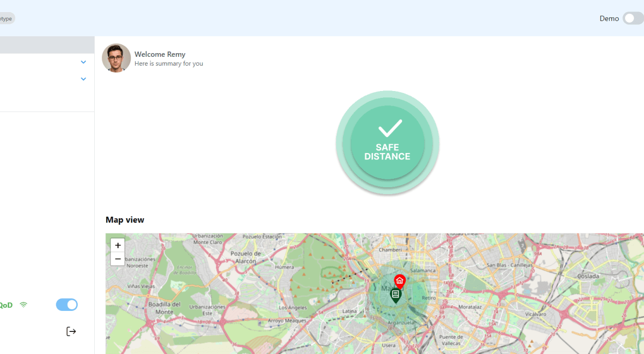Click 'Here is summary for you' text
This screenshot has width=644, height=354.
(x=168, y=64)
